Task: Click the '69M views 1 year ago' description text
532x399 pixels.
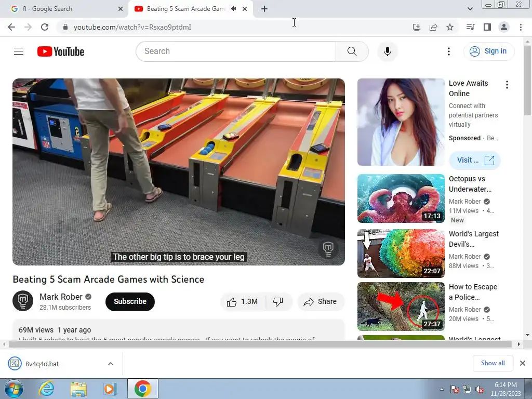Action: tap(55, 330)
